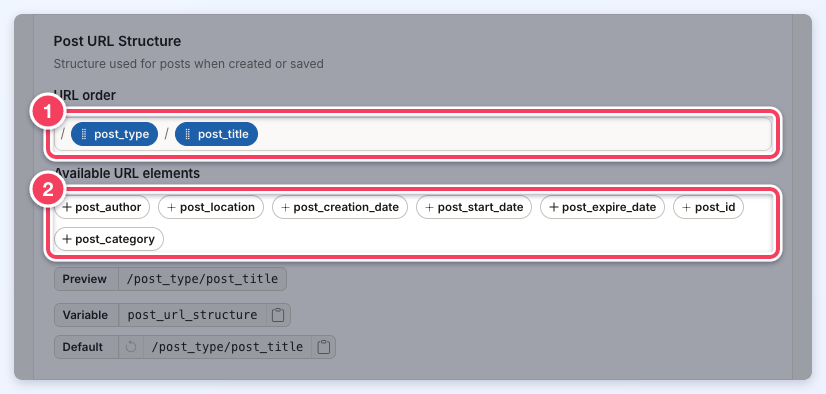
Task: Add post_start_date URL element
Action: point(474,207)
